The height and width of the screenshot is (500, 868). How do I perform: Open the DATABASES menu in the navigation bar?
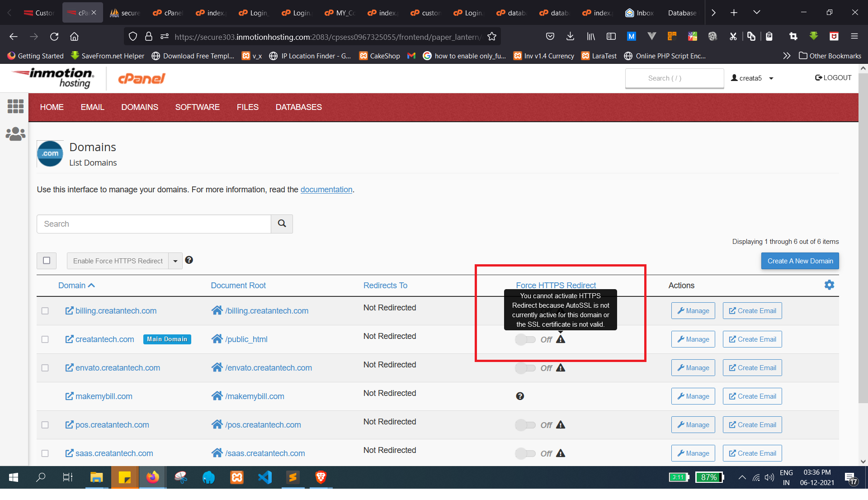click(x=299, y=107)
